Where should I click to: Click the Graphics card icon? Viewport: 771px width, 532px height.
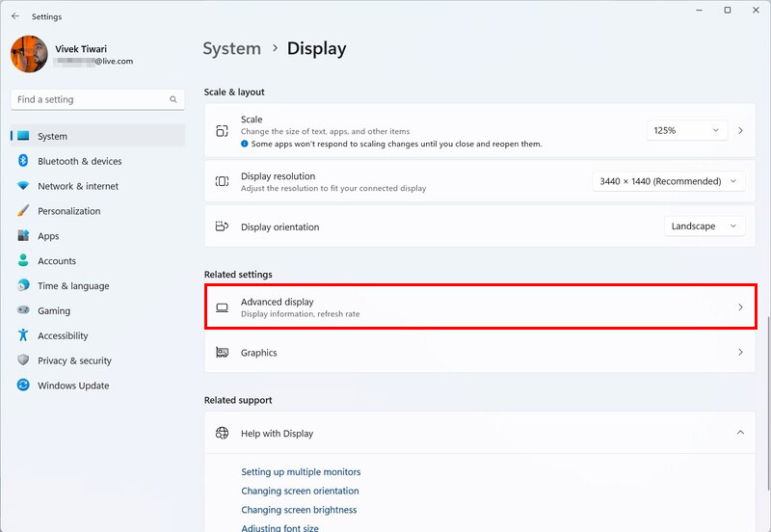click(222, 353)
